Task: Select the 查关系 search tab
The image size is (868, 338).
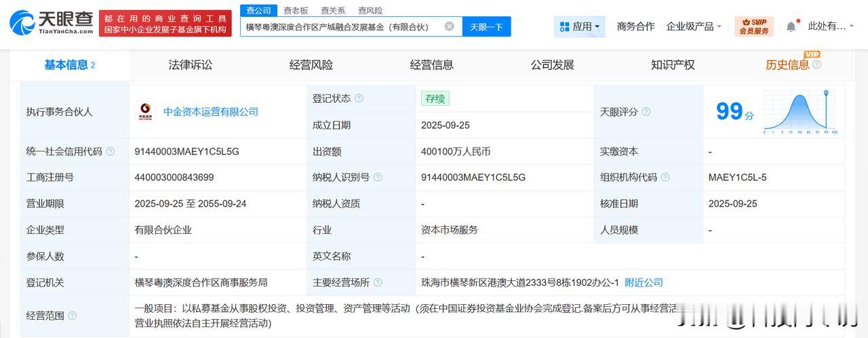Action: (333, 10)
